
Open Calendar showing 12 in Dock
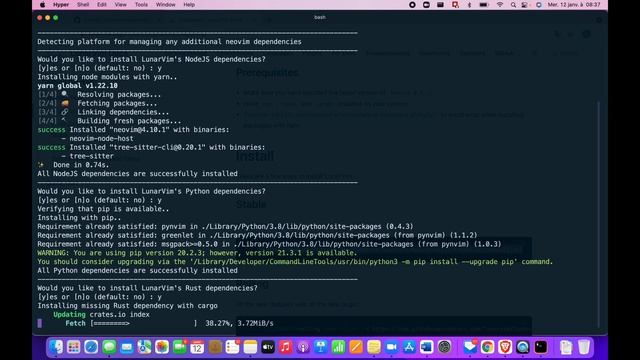coord(197,347)
